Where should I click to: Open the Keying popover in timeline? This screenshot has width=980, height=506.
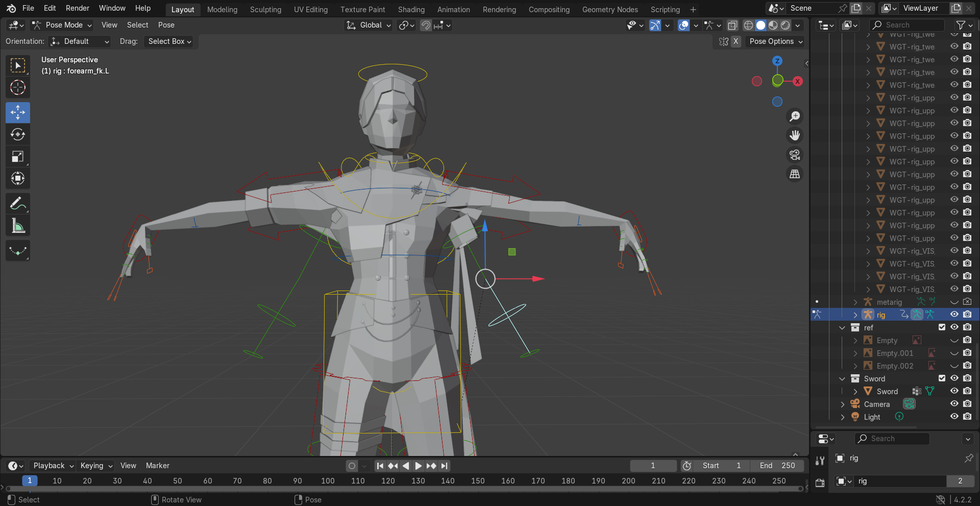click(96, 466)
